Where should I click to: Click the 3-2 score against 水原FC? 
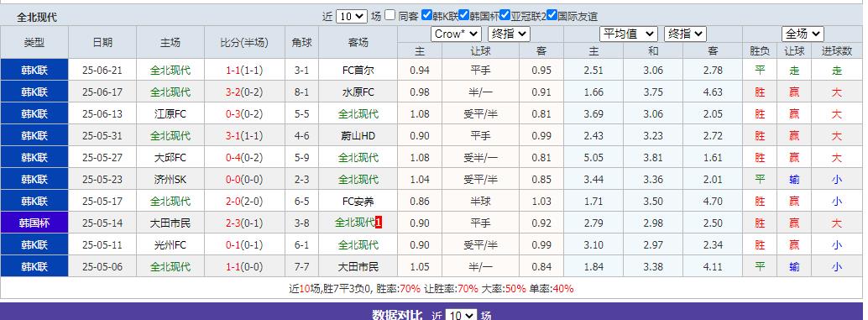pos(233,92)
